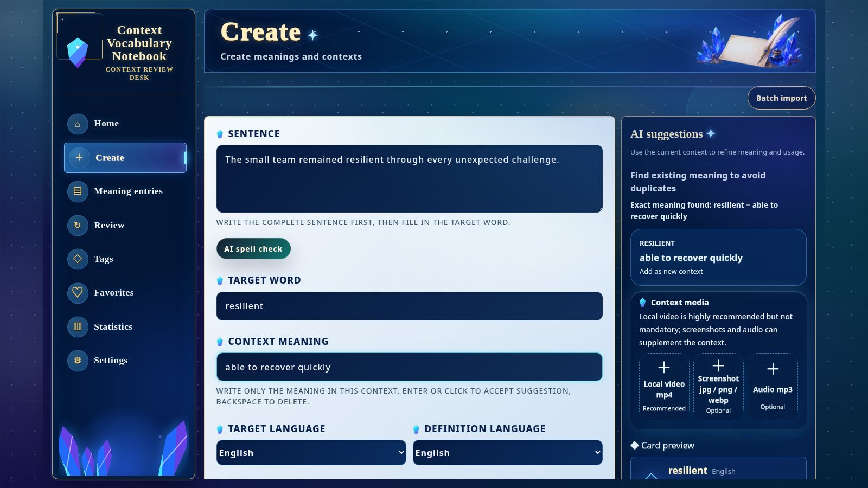868x488 pixels.
Task: Click the Context Meaning input field
Action: [410, 367]
